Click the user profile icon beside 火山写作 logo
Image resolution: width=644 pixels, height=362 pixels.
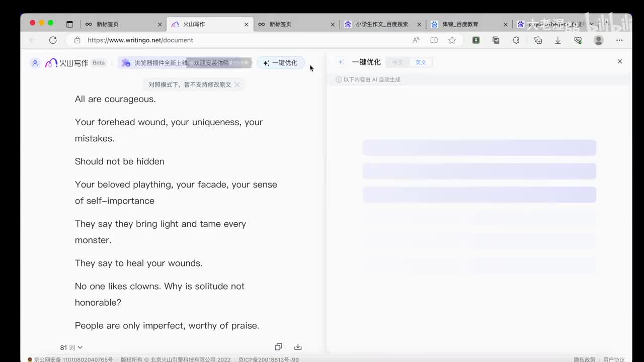[x=35, y=63]
